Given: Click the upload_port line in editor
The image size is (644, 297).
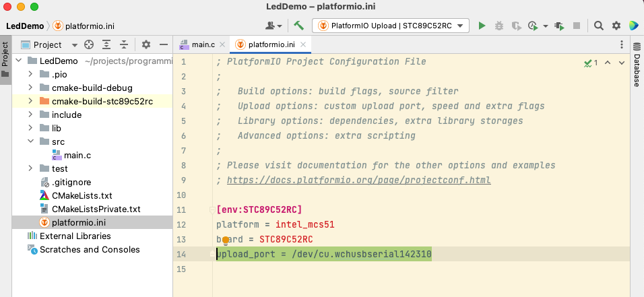Looking at the screenshot, I should click(x=323, y=254).
